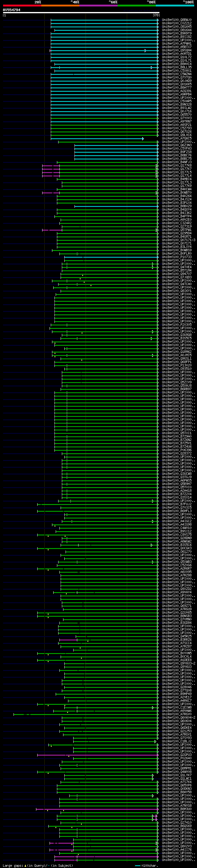Select the UniRef100_B4MBI4 label
The image size is (197, 868).
[176, 179]
